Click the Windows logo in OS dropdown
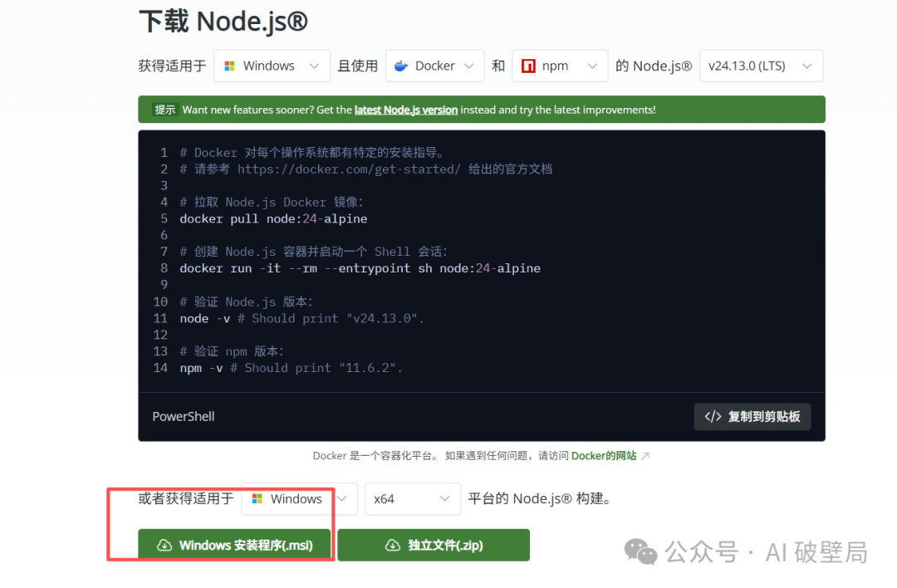Image resolution: width=897 pixels, height=588 pixels. pyautogui.click(x=229, y=66)
